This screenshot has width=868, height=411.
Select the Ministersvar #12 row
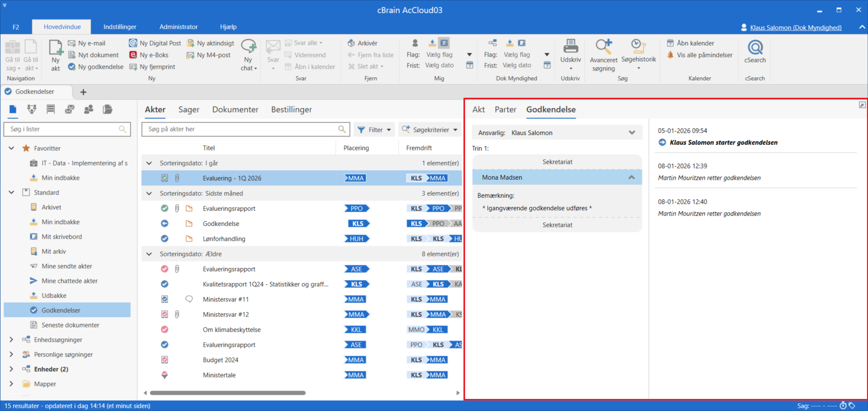(301, 314)
